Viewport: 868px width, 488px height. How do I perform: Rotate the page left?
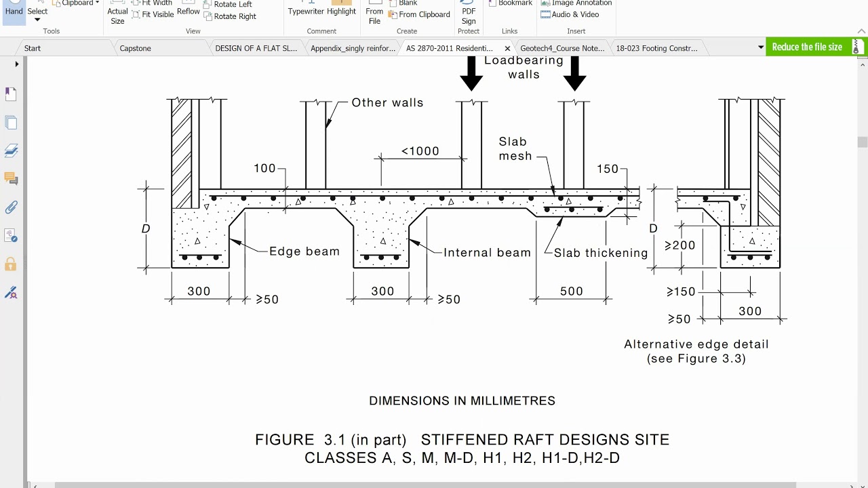[229, 4]
